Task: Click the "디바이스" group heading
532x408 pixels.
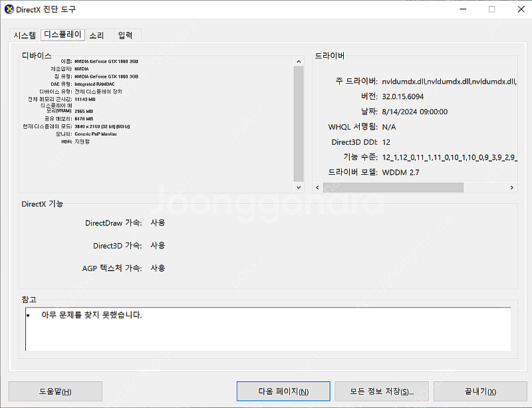Action: coord(37,56)
